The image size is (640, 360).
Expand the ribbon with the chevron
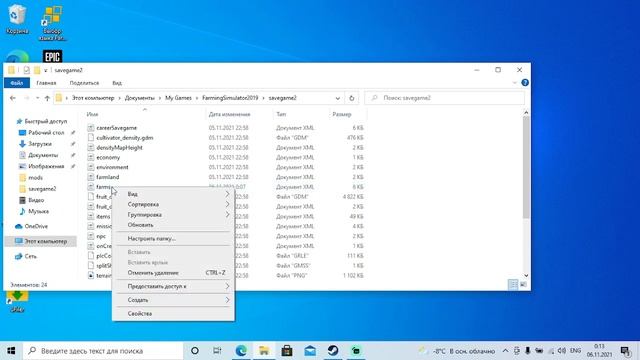514,82
